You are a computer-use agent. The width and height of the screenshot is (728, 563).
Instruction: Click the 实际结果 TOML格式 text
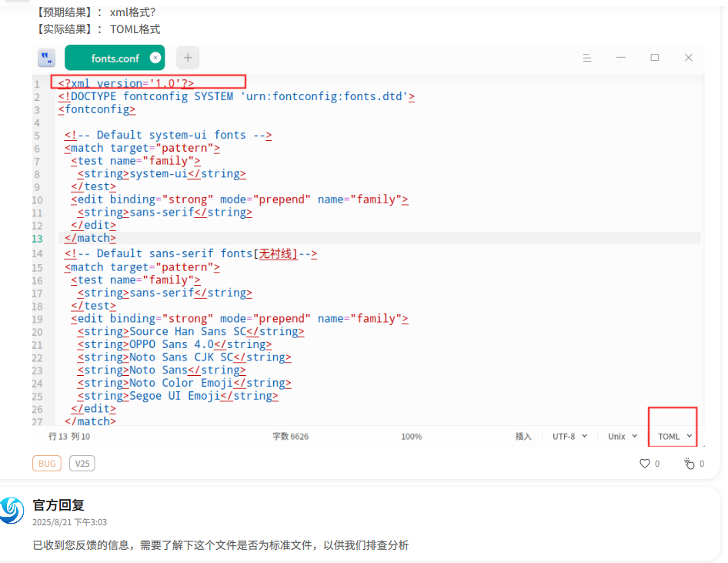(96, 29)
